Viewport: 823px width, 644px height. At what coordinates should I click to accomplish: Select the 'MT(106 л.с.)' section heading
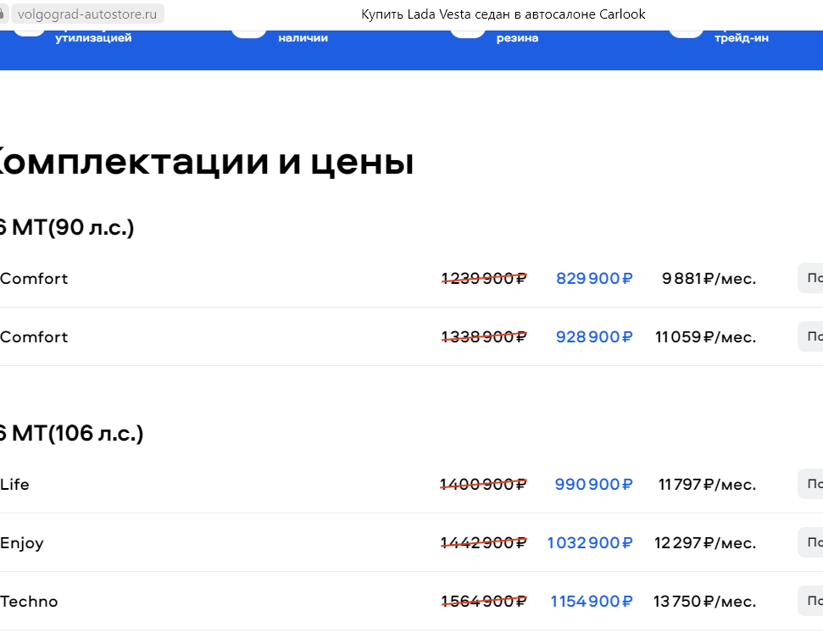click(x=78, y=434)
